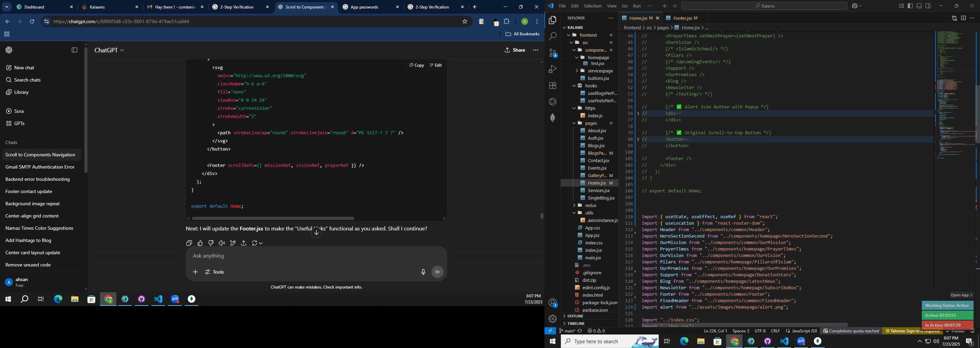
Task: Share the ChatGPT response icon
Action: pyautogui.click(x=244, y=243)
